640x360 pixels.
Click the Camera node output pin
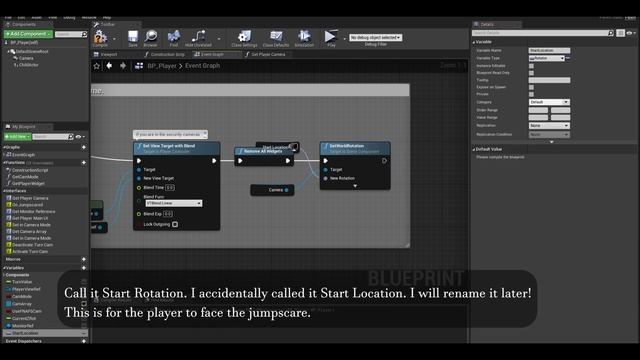[287, 190]
